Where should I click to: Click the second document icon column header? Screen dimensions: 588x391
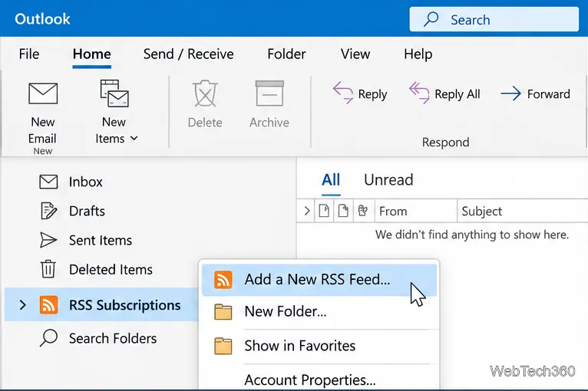pos(343,211)
